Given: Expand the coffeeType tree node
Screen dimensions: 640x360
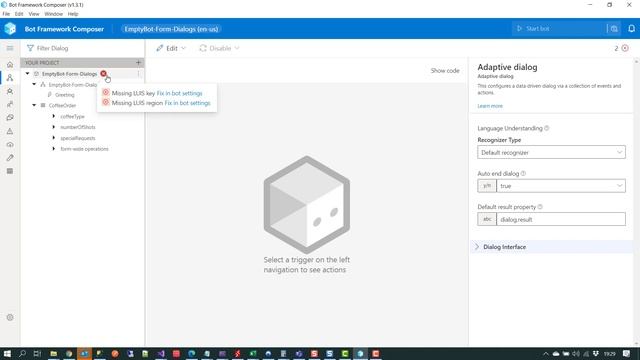Looking at the screenshot, I should [53, 116].
